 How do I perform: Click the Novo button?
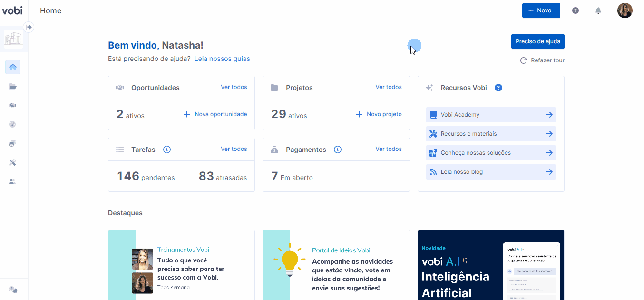541,10
